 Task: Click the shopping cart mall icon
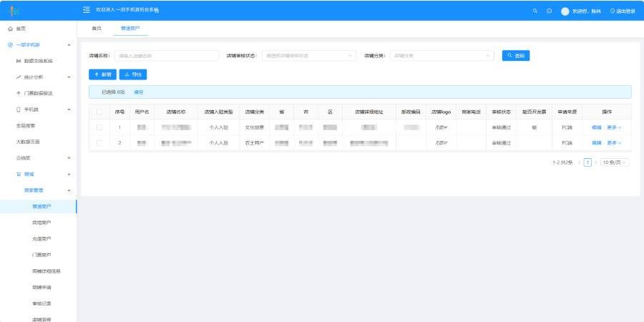[18, 174]
